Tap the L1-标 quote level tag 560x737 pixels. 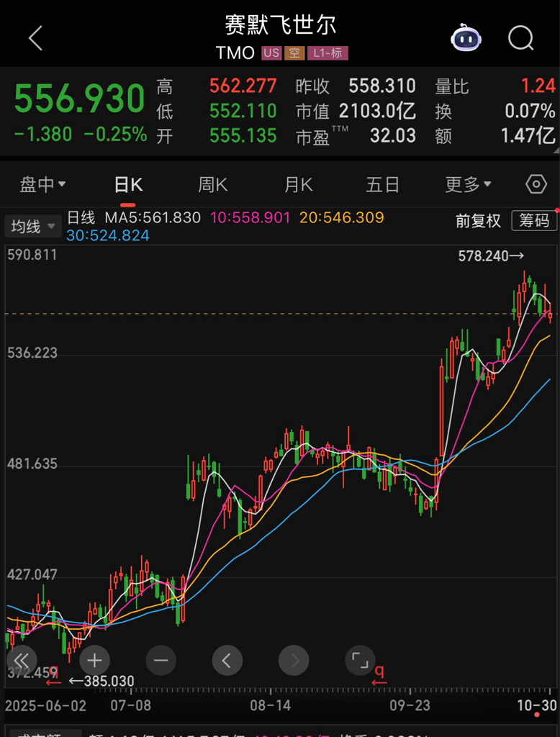point(328,53)
